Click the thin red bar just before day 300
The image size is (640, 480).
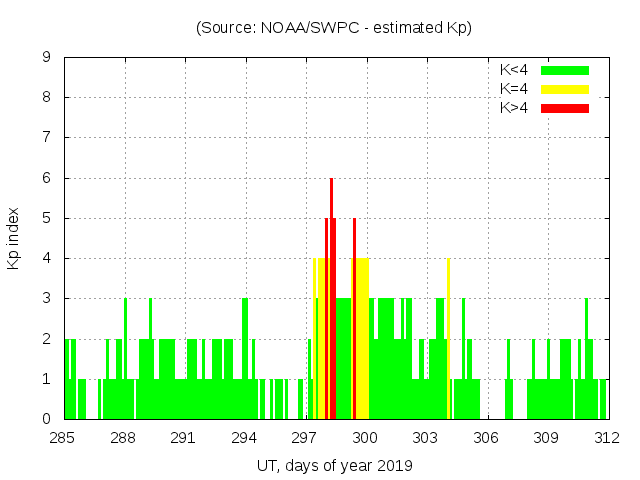(x=354, y=320)
